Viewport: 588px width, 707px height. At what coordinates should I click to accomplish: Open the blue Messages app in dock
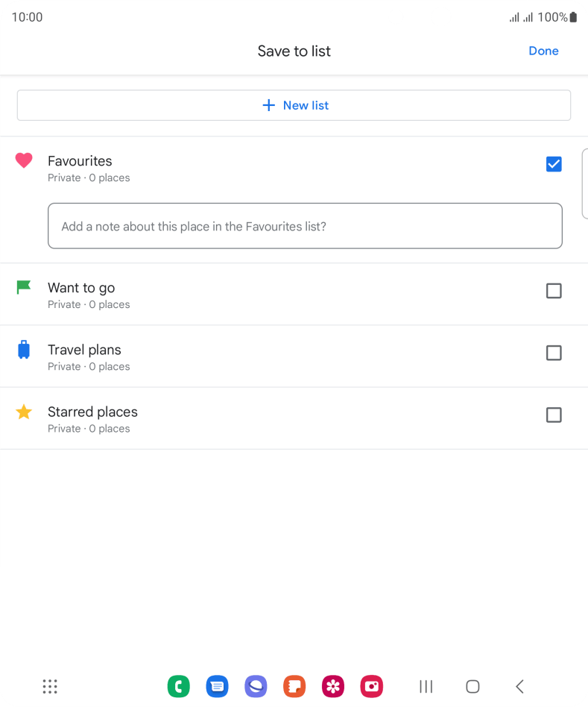[x=217, y=686]
